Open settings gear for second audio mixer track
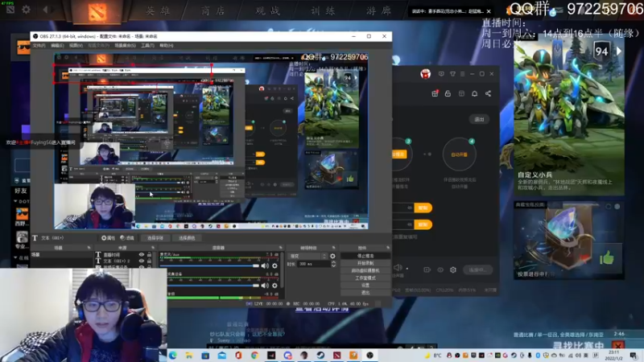Screen dimensions: 644x362 275,286
